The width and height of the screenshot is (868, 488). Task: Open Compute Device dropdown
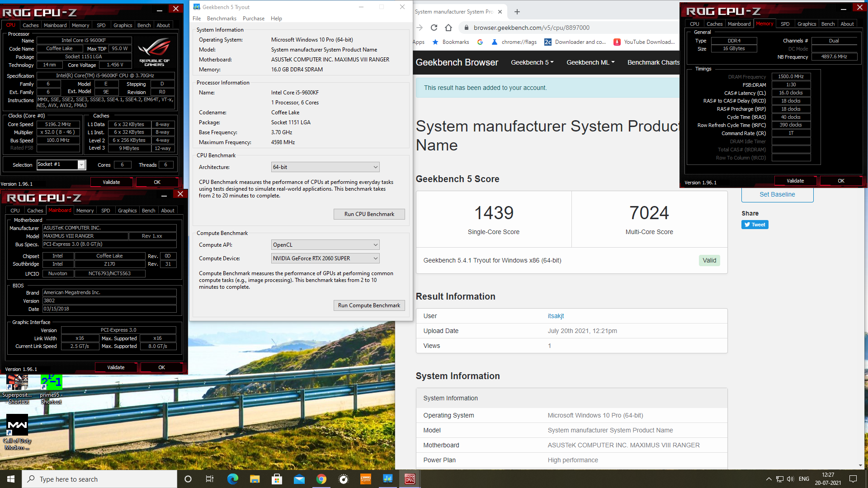325,258
